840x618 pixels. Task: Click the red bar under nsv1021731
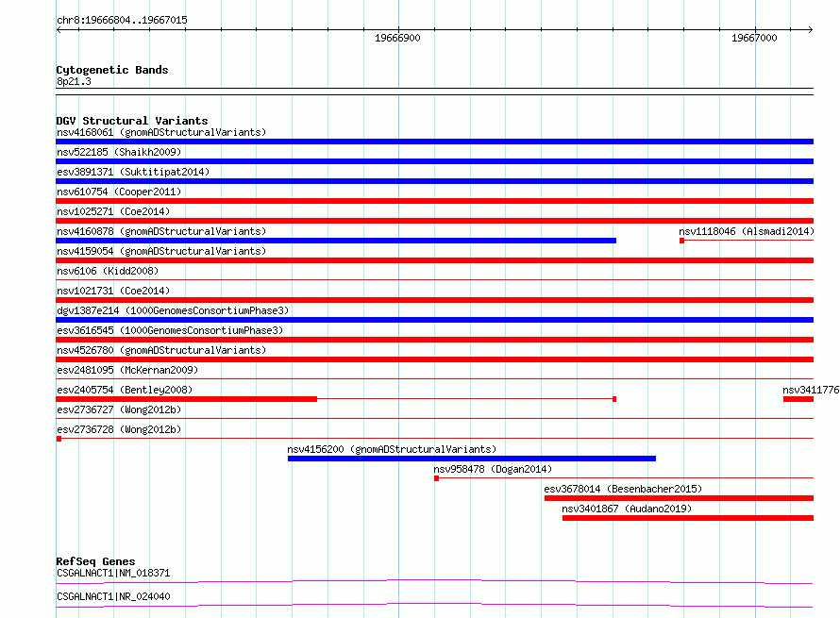click(x=434, y=300)
